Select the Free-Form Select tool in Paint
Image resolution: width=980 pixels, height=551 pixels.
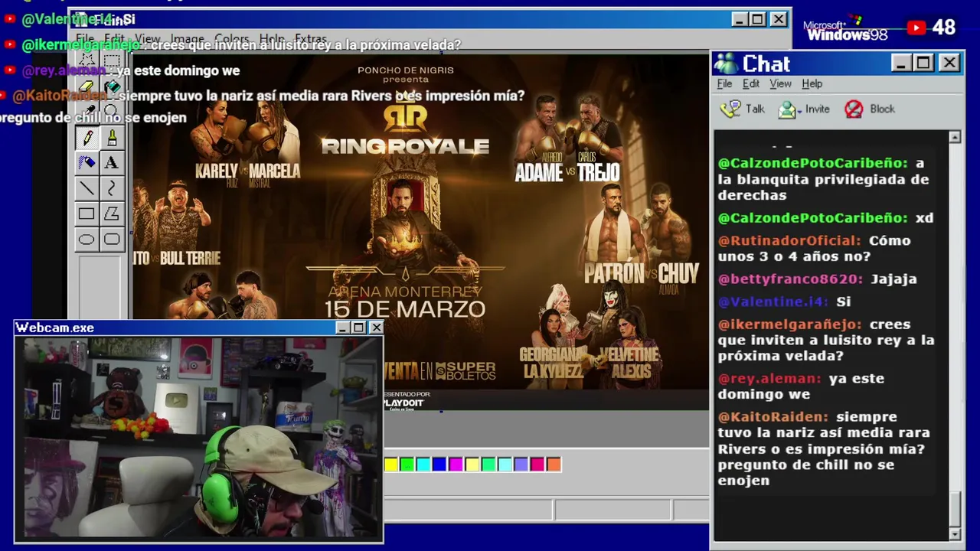pyautogui.click(x=87, y=60)
